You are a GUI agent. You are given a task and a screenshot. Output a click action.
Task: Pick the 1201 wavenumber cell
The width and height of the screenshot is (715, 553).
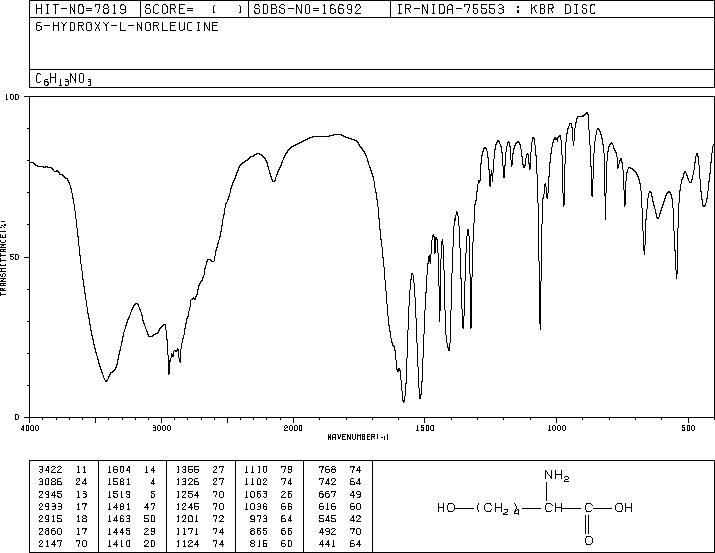pos(187,519)
